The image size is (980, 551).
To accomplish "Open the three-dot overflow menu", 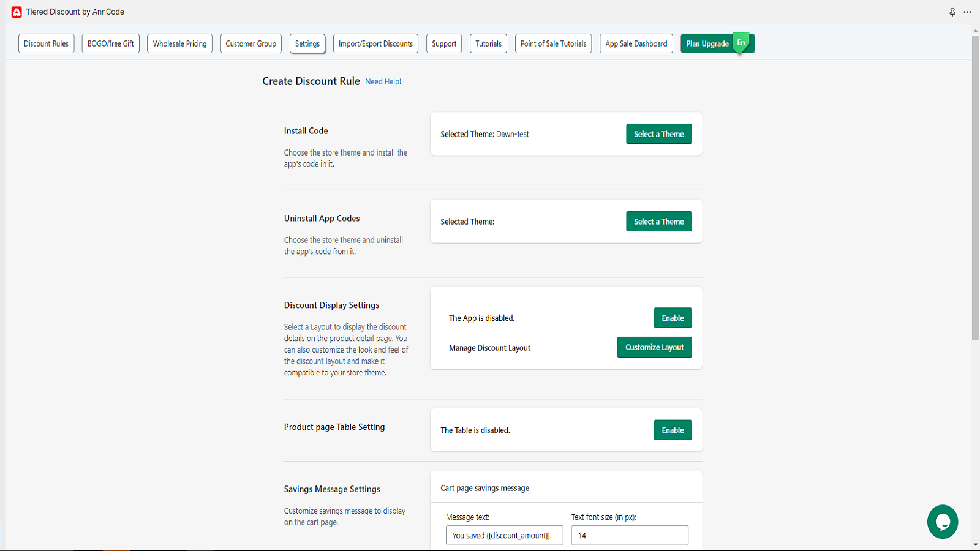I will pos(968,12).
